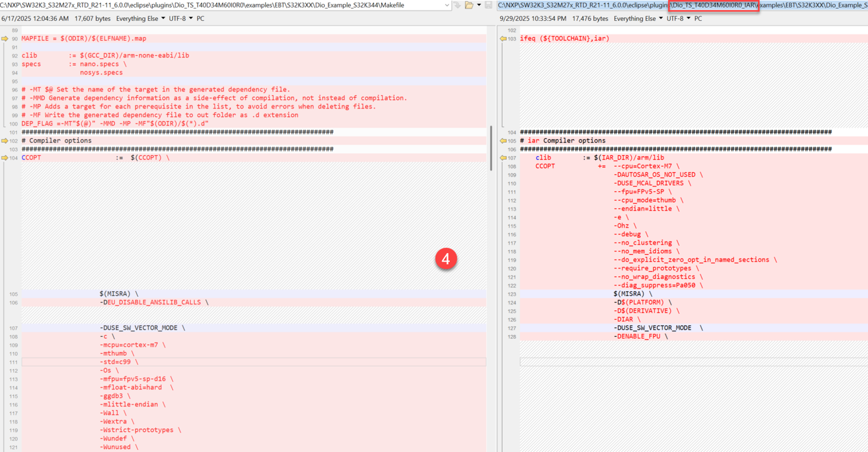Click the specs := nano.specs line

[x=74, y=64]
